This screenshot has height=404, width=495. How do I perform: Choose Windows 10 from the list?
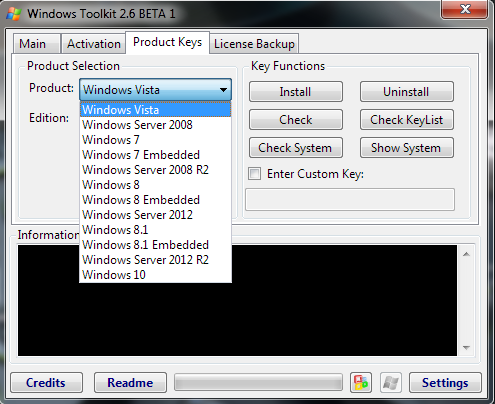click(x=155, y=275)
